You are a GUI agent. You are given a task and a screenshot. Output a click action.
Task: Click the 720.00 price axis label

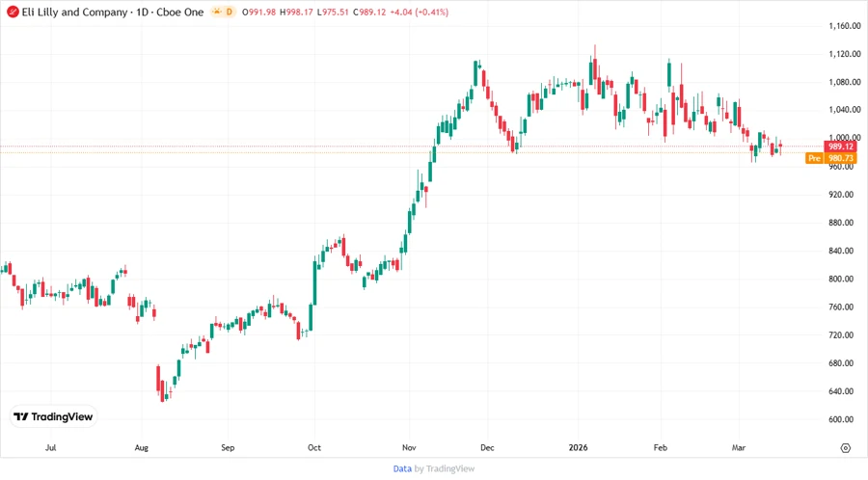(x=841, y=335)
